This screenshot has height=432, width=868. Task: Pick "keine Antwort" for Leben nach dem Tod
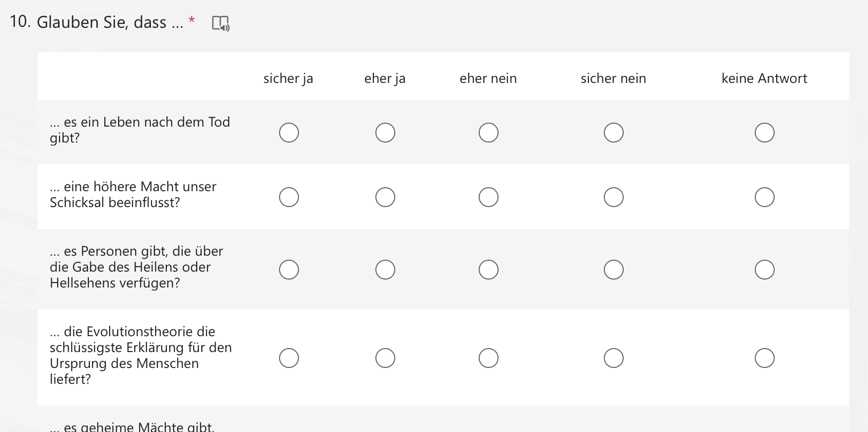click(x=765, y=133)
